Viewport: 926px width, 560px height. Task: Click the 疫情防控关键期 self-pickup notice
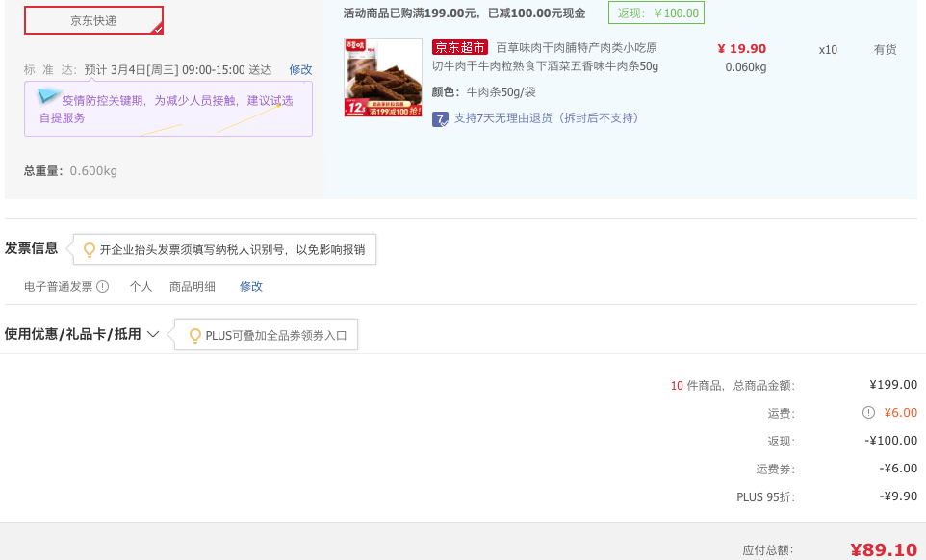point(168,109)
